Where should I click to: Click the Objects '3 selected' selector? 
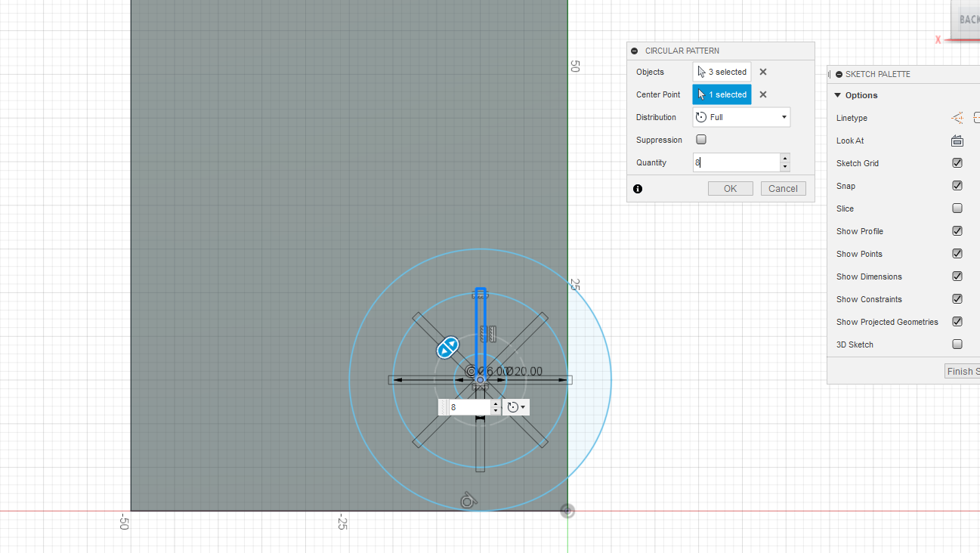pos(722,72)
